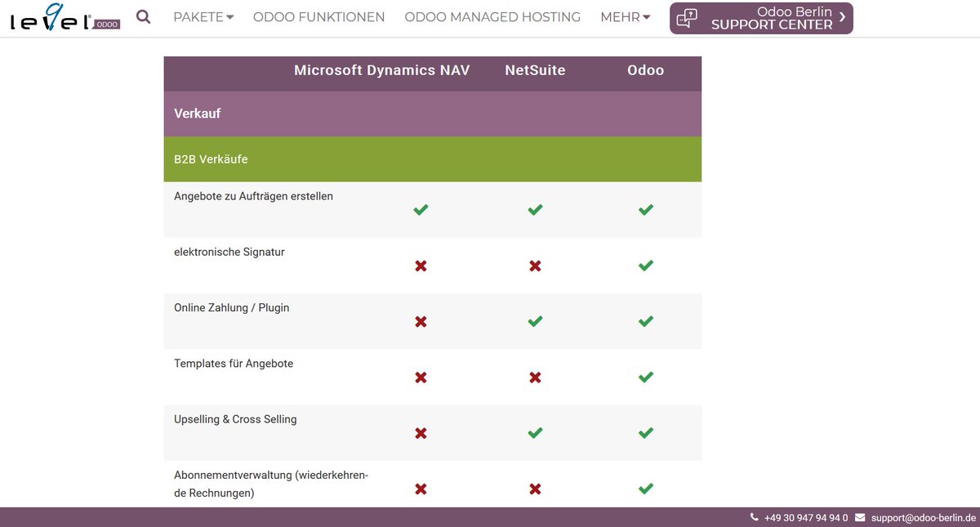
Task: Click the NetSuite column header
Action: (x=535, y=70)
